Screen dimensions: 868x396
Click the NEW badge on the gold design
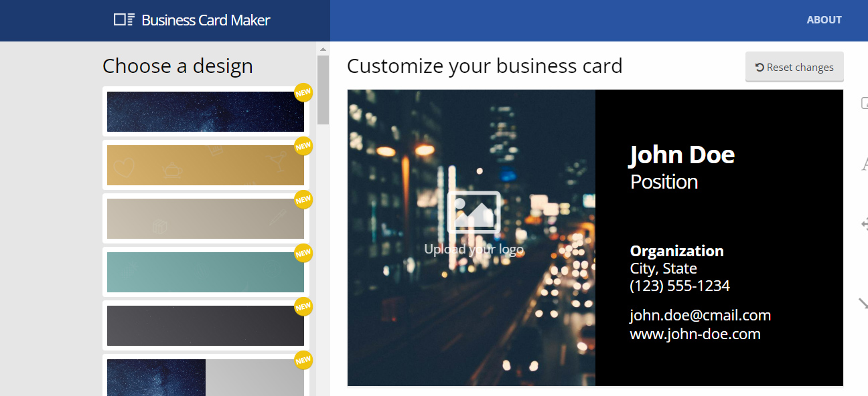click(x=303, y=146)
